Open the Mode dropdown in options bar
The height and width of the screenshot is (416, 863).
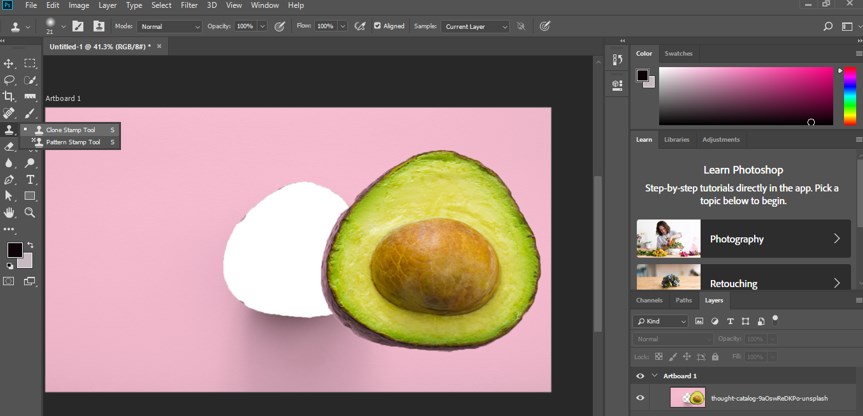169,27
